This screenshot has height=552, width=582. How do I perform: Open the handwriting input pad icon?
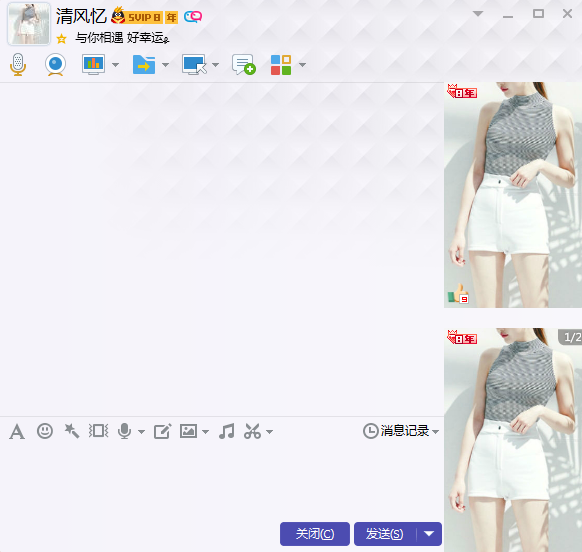(163, 431)
